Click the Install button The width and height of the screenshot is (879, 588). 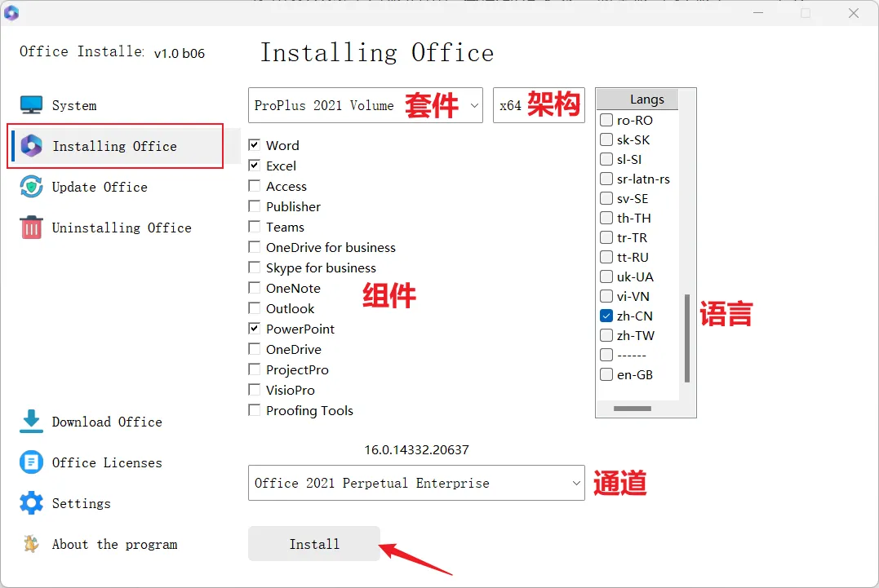click(x=314, y=544)
